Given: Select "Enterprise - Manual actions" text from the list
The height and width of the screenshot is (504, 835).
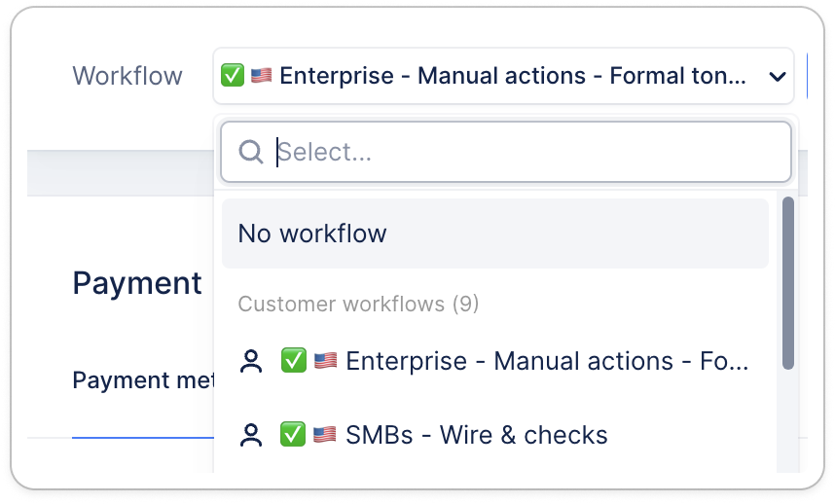Looking at the screenshot, I should [547, 362].
